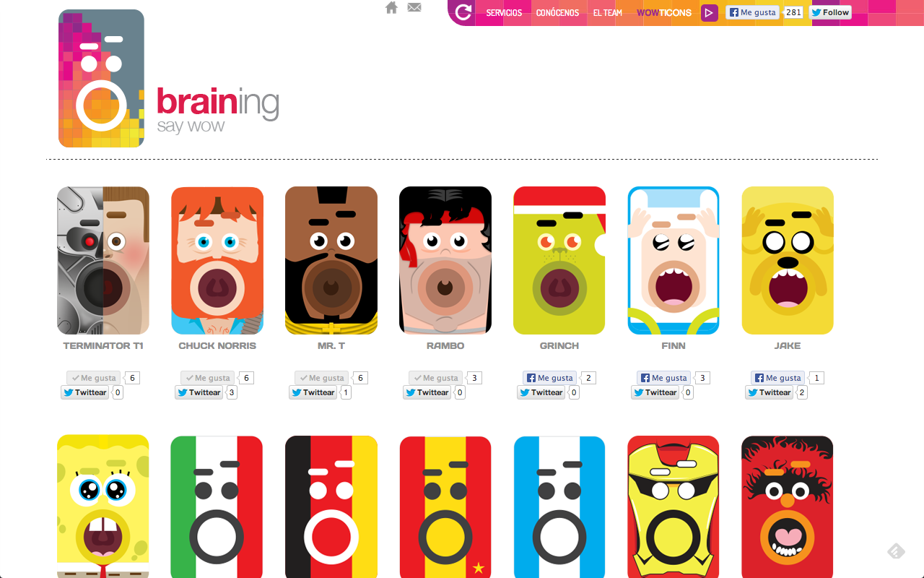Open the WOWTICONS menu item
The image size is (924, 578).
point(664,12)
